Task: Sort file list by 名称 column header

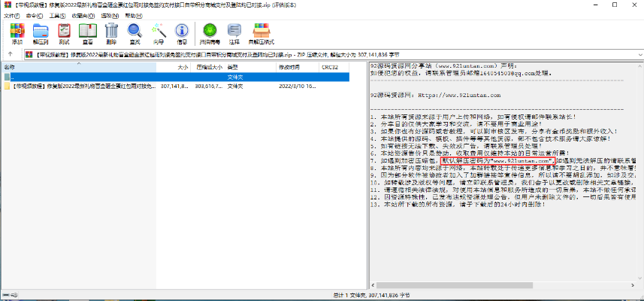Action: click(75, 67)
